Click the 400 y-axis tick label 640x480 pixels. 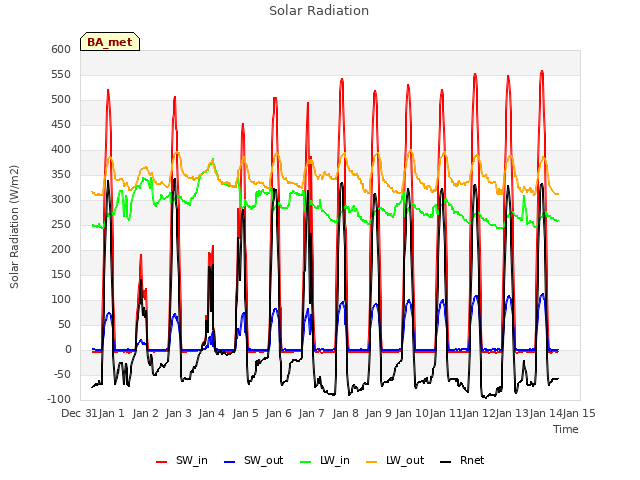pyautogui.click(x=61, y=149)
